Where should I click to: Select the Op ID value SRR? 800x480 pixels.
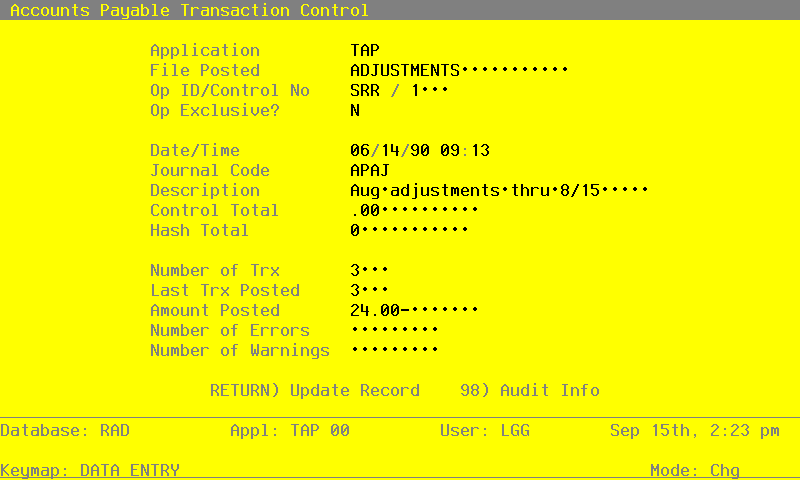[365, 90]
